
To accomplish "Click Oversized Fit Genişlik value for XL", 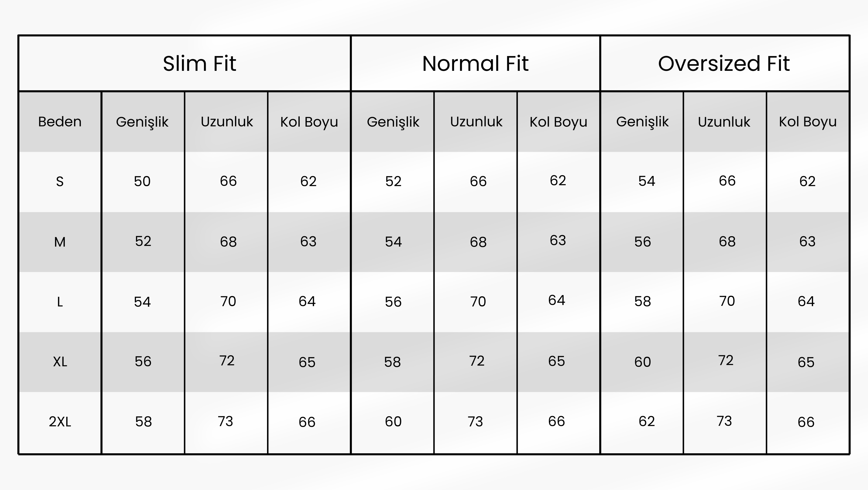I will 642,362.
